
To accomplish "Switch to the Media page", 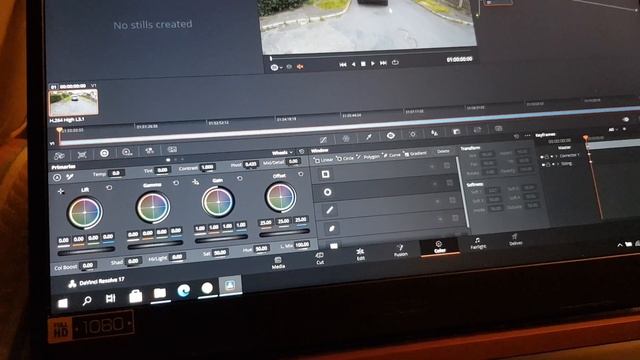I will 278,263.
